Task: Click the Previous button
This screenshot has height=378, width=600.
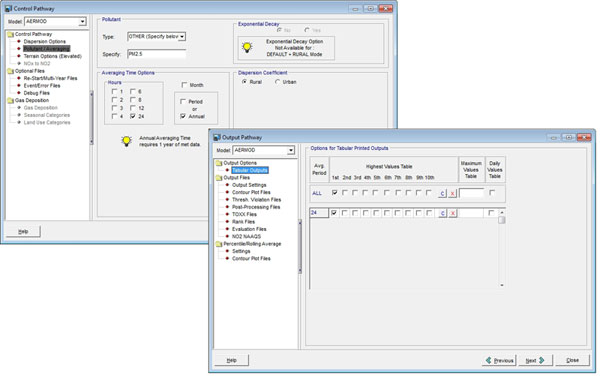Action: coord(499,360)
